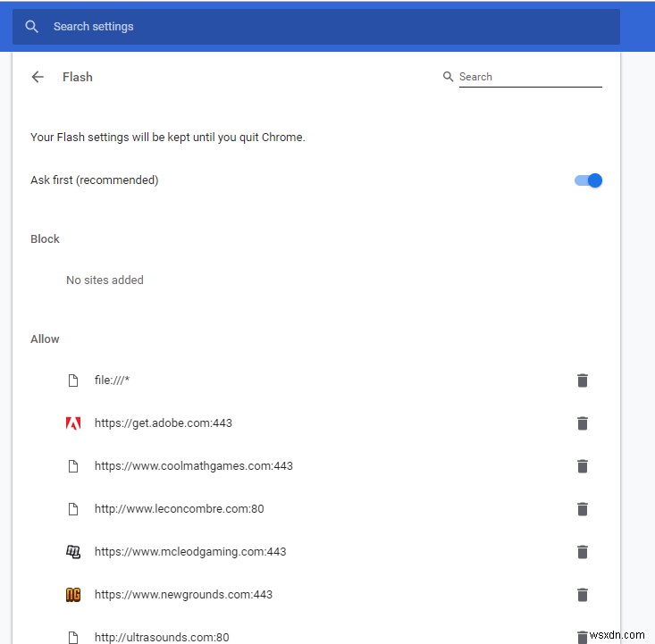The width and height of the screenshot is (655, 644).
Task: Select the file:///* entry text
Action: (112, 380)
